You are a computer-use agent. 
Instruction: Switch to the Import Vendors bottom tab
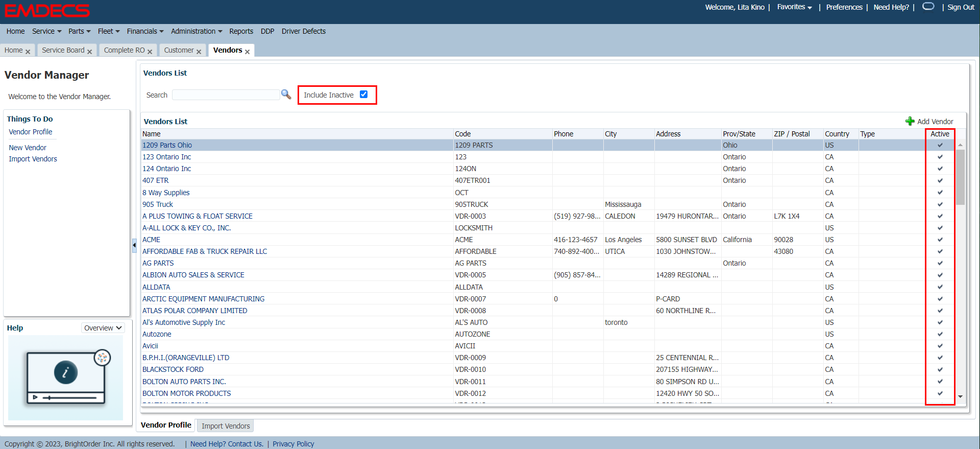(x=226, y=426)
